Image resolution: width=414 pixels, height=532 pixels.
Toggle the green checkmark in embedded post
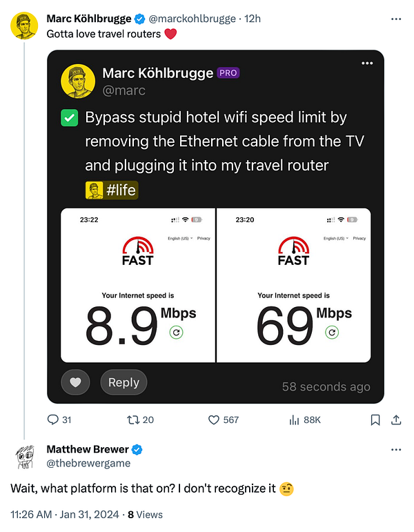[x=70, y=118]
